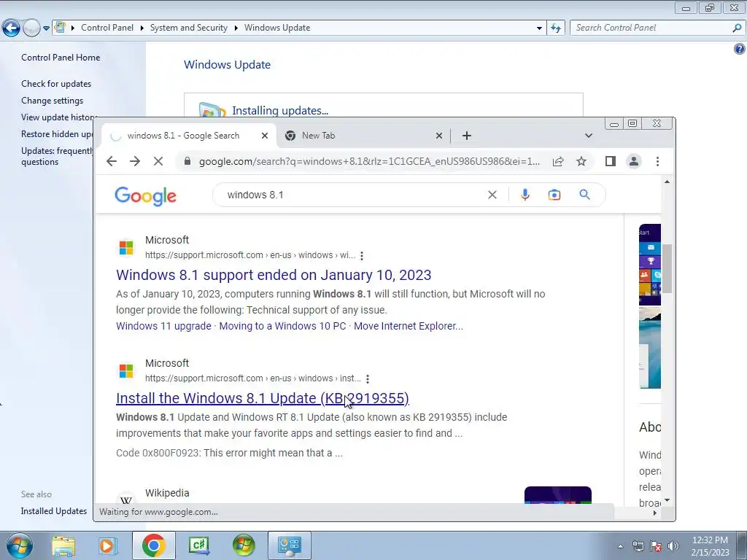Screen dimensions: 747x560
Task: Bookmark this page with the star icon
Action: click(581, 161)
